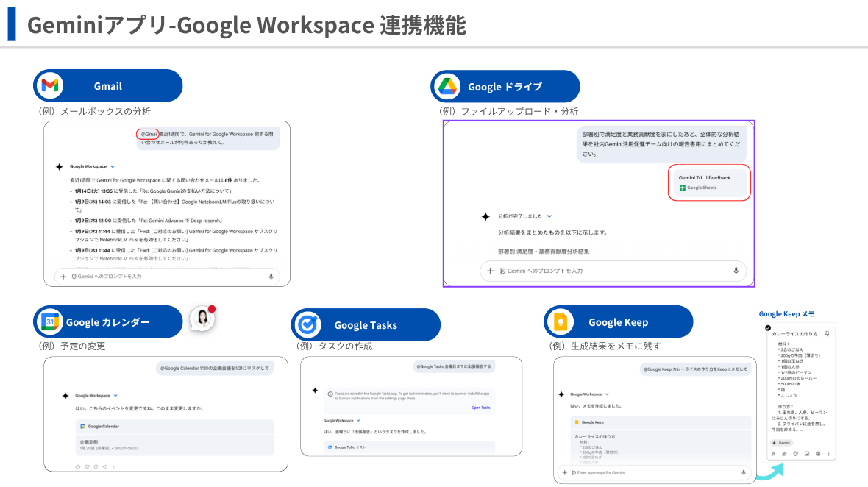Click the reminder bell on the Keep note
868x487 pixels.
pos(773,454)
